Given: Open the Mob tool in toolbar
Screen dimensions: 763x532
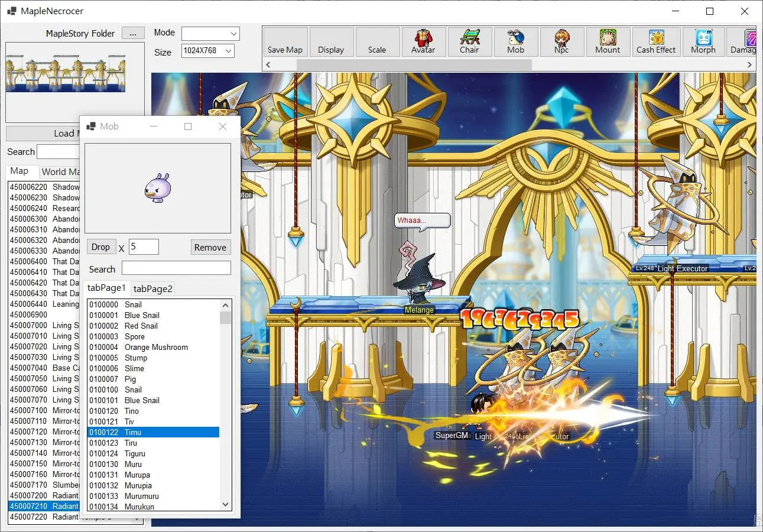Looking at the screenshot, I should coord(516,42).
